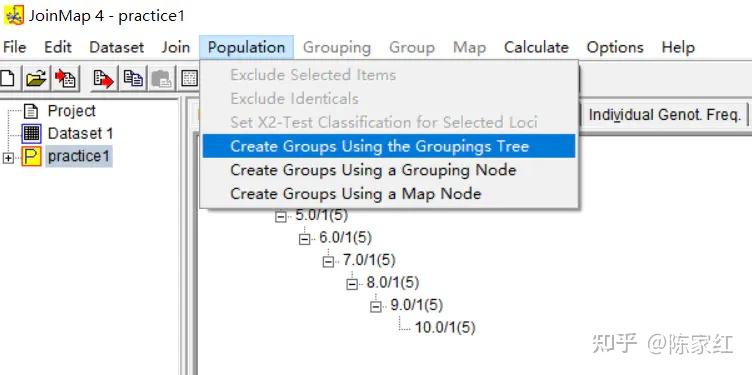The image size is (752, 375).
Task: Select the practice1 tree item
Action: pyautogui.click(x=79, y=156)
